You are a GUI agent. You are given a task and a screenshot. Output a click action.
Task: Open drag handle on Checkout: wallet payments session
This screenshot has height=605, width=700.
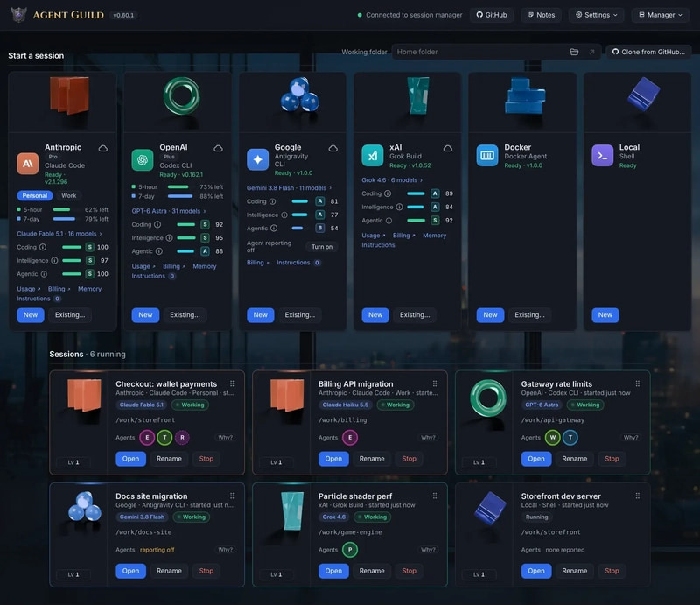click(232, 383)
